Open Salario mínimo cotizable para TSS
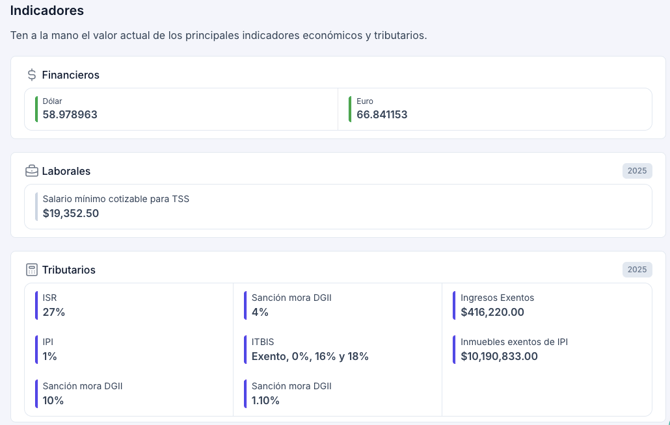Screen dimensions: 670x425 tap(115, 206)
